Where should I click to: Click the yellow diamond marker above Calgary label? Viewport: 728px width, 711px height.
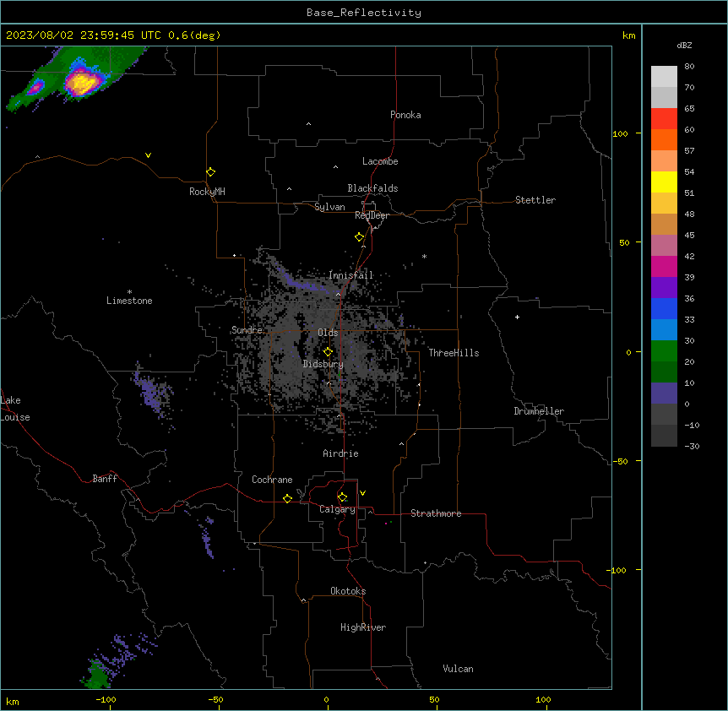click(343, 497)
